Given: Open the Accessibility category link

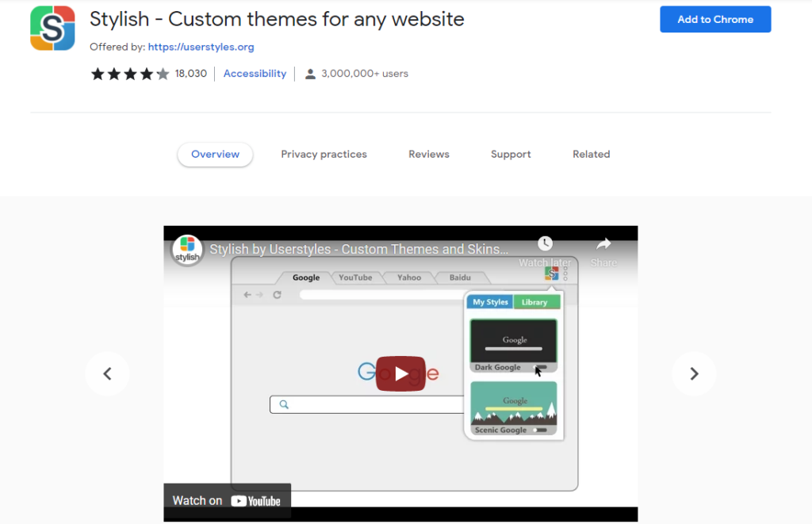Looking at the screenshot, I should coord(255,74).
